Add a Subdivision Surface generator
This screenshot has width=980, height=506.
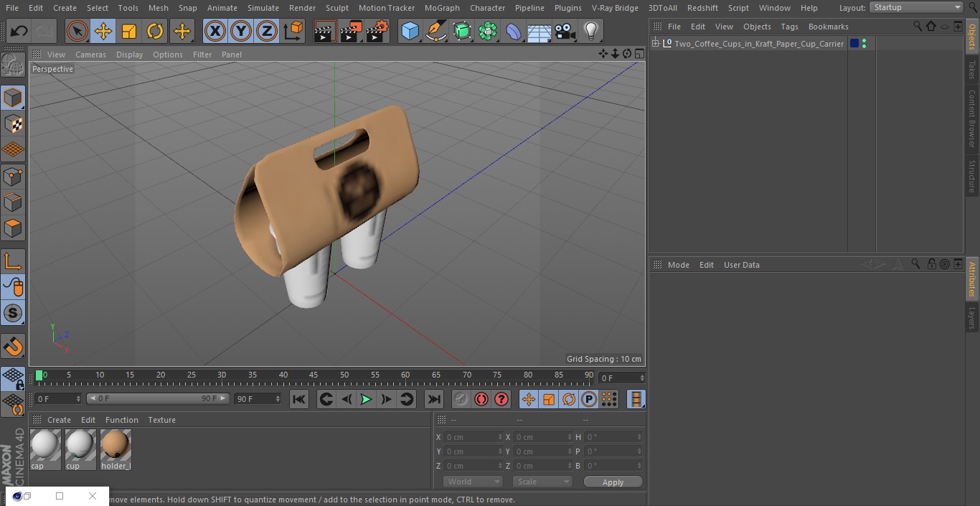pos(462,31)
